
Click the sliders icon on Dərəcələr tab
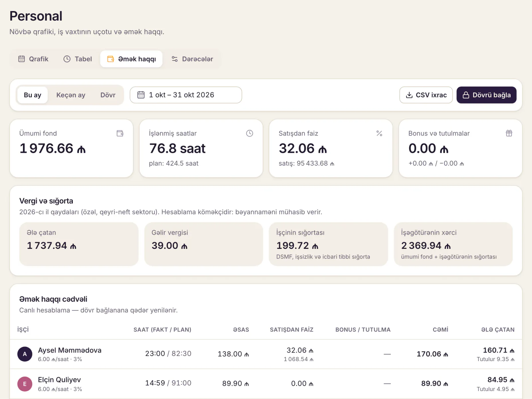[175, 59]
